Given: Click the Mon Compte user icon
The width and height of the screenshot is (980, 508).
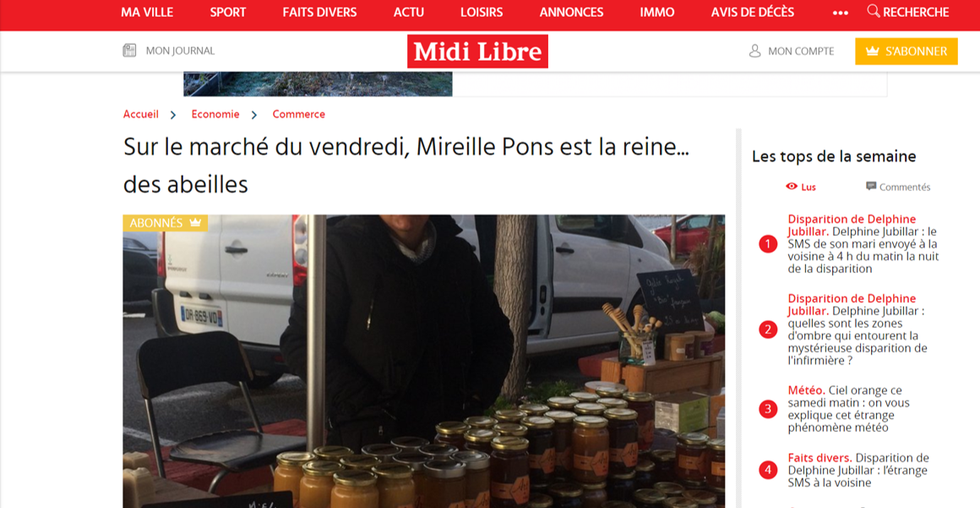Looking at the screenshot, I should [x=754, y=51].
